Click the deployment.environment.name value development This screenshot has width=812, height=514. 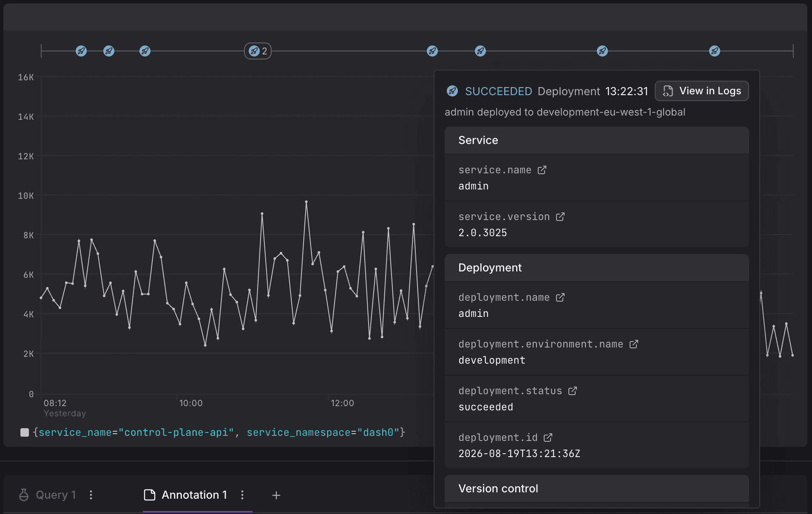coord(492,360)
